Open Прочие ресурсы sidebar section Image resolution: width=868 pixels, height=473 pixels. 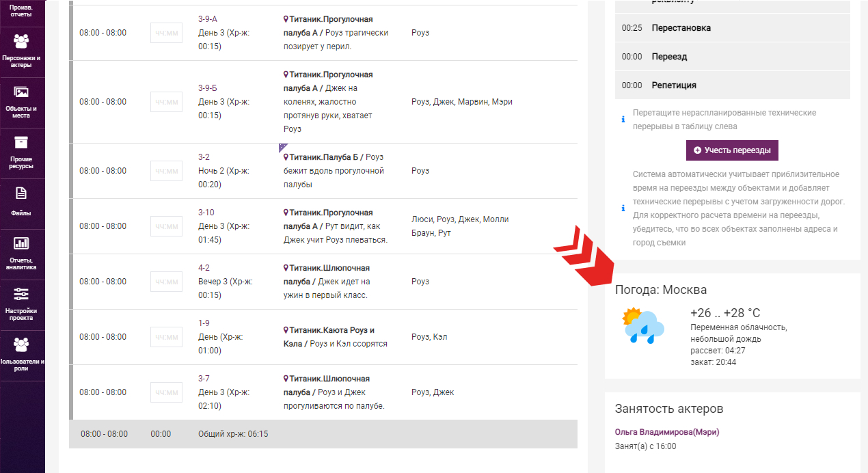coord(22,153)
